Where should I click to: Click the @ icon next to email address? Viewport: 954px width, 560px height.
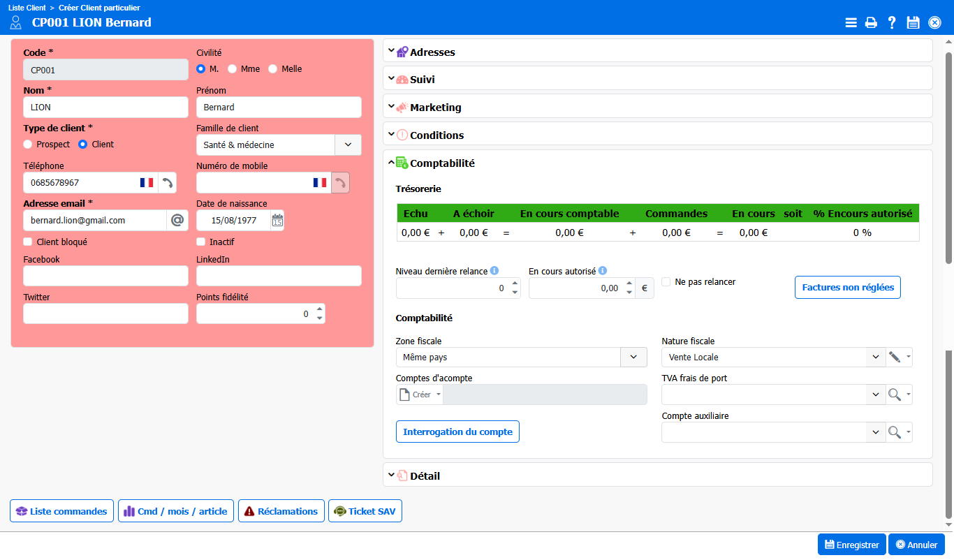pyautogui.click(x=177, y=221)
